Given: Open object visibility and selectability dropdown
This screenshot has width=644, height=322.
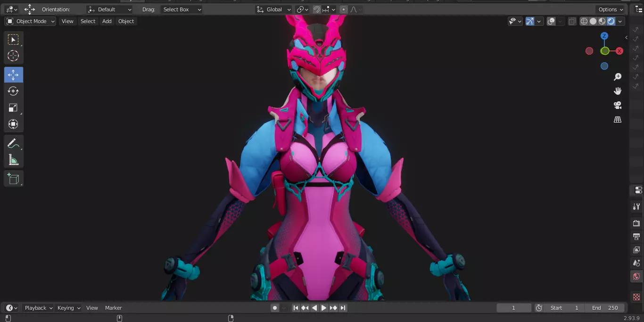Looking at the screenshot, I should pos(515,21).
